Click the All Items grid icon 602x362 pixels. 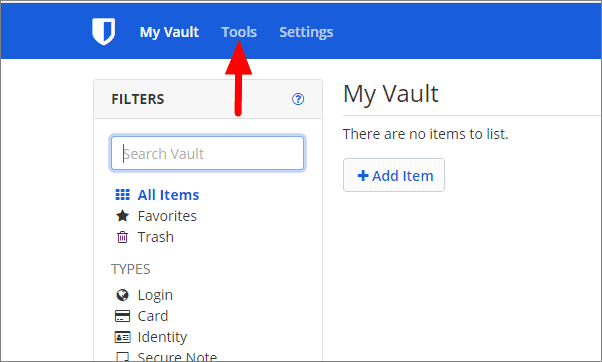point(122,195)
